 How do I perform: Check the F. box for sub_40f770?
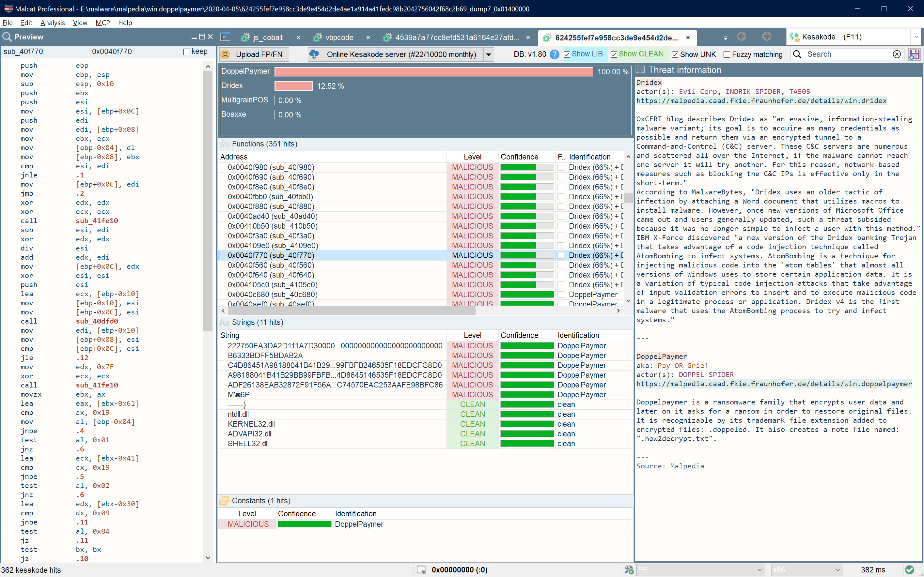[560, 255]
